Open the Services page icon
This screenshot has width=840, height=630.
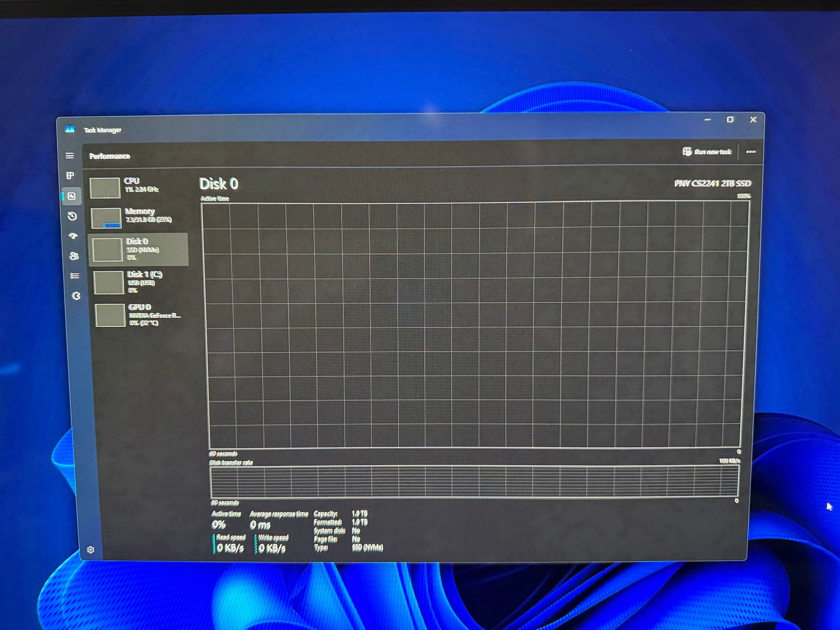click(76, 296)
